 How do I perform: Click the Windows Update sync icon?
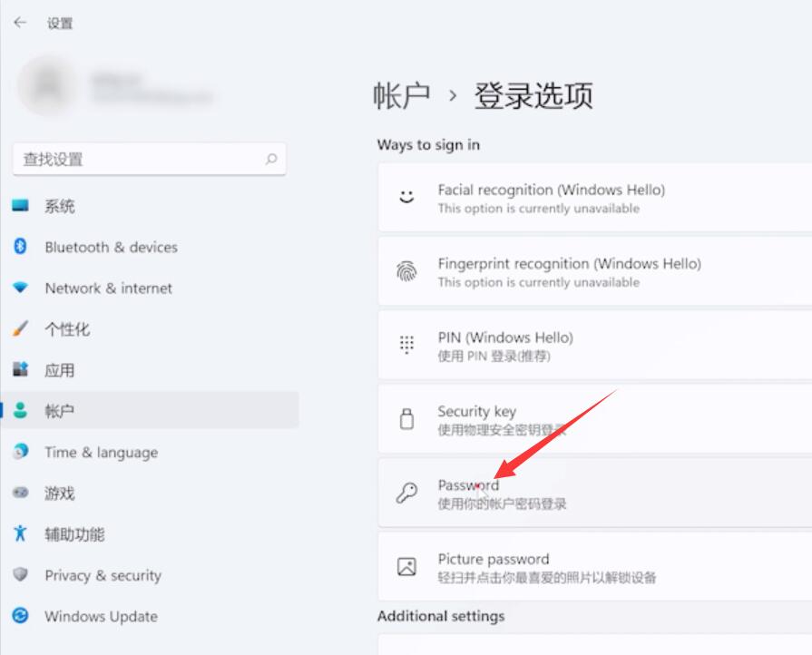click(x=20, y=616)
